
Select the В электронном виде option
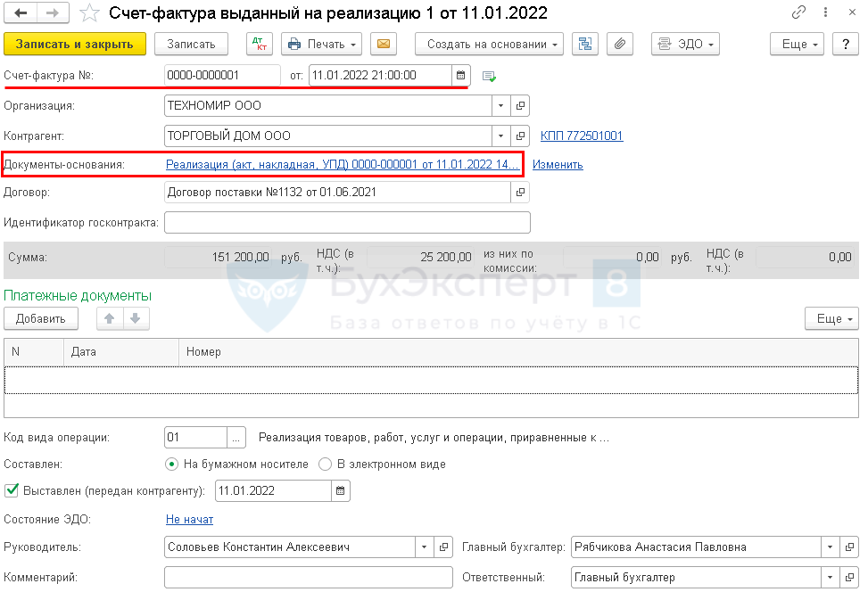[326, 465]
